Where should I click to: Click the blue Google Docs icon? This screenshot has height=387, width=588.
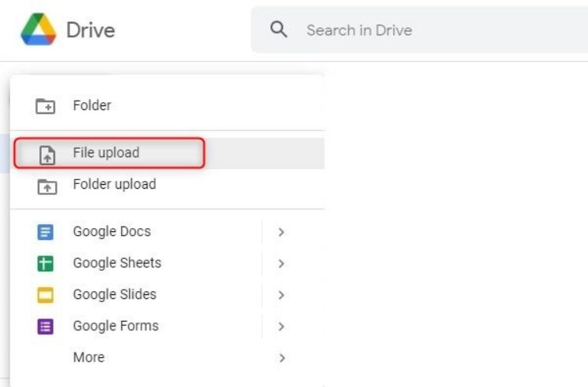[x=46, y=232]
